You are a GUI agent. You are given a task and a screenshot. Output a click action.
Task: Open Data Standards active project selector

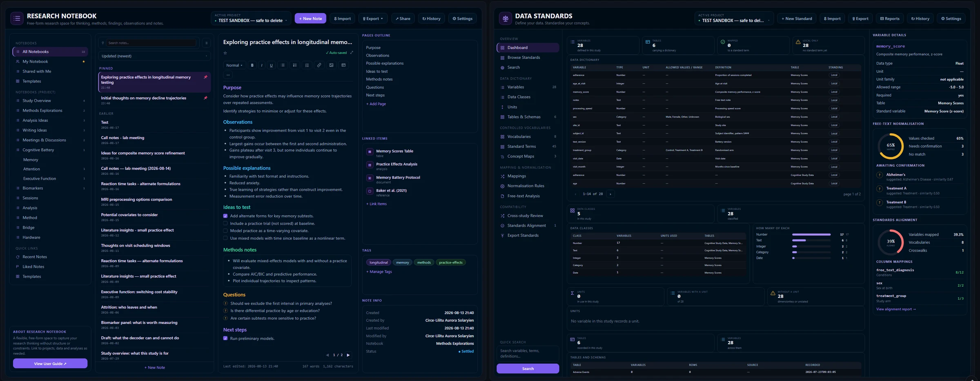coord(734,18)
